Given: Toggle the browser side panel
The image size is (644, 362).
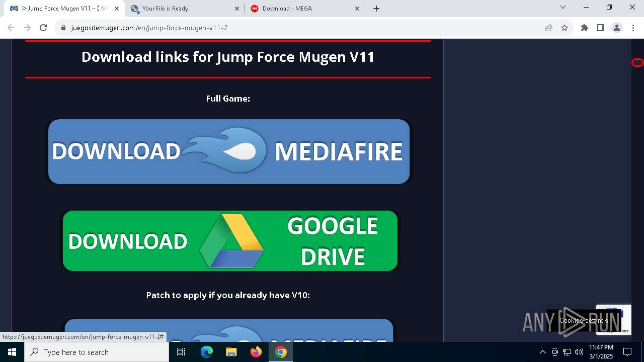Looking at the screenshot, I should click(601, 28).
